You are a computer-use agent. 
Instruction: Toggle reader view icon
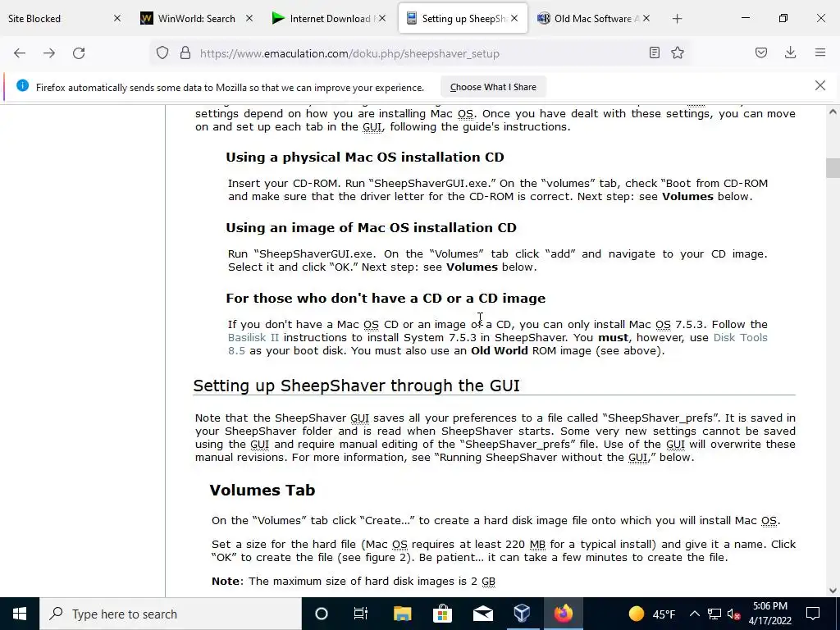[654, 52]
